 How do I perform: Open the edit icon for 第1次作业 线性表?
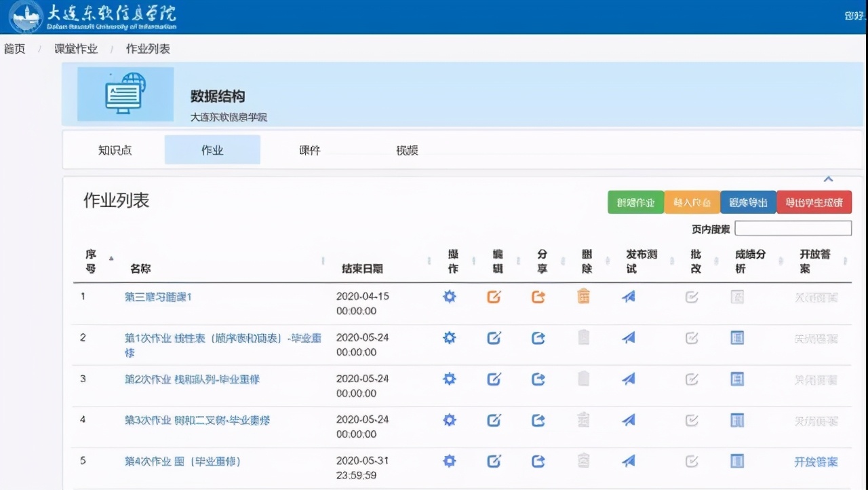[x=494, y=337]
